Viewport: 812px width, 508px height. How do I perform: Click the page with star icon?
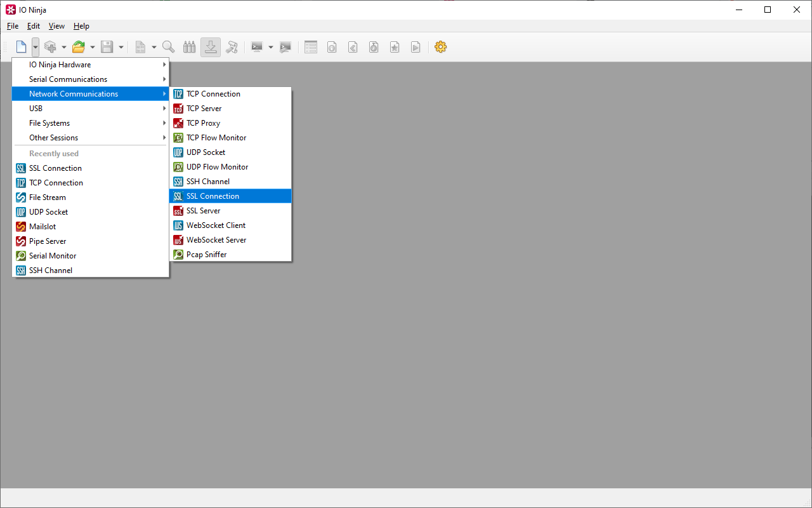tap(395, 47)
